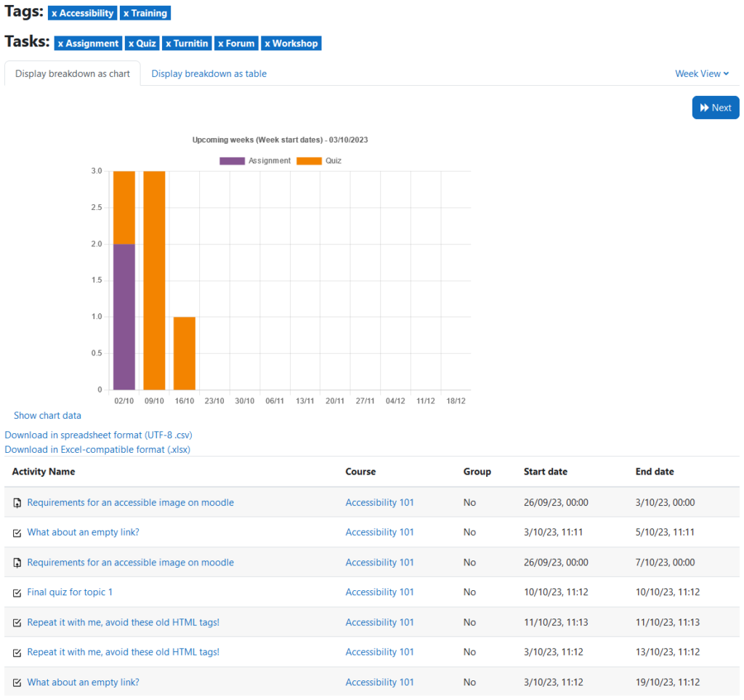Click quiz icon in row ending 19/10/23, 11:12
This screenshot has height=700, width=744.
click(17, 683)
